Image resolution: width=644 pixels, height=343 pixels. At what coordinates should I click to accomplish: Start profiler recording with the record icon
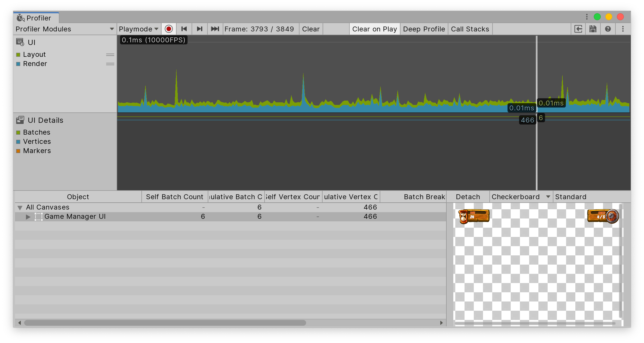[x=169, y=29]
